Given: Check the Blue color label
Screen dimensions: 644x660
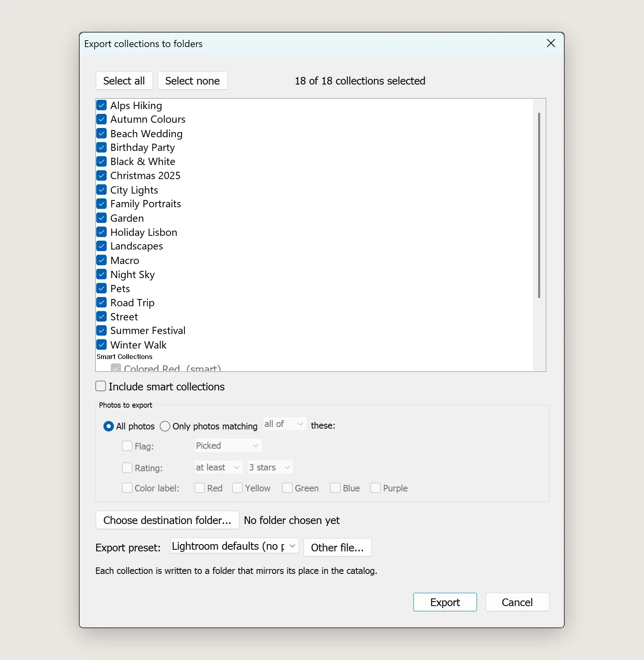Looking at the screenshot, I should [x=335, y=488].
